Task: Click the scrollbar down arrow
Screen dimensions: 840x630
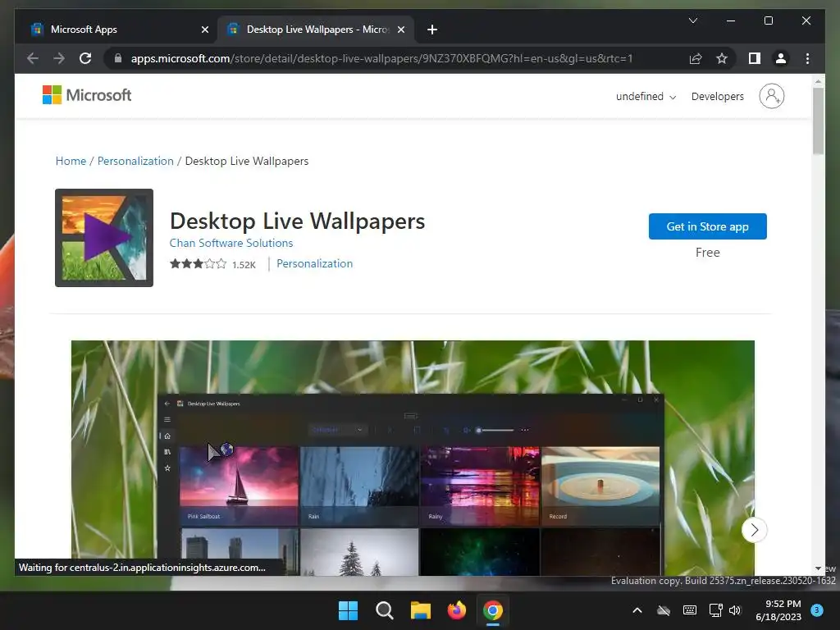Action: pyautogui.click(x=818, y=568)
